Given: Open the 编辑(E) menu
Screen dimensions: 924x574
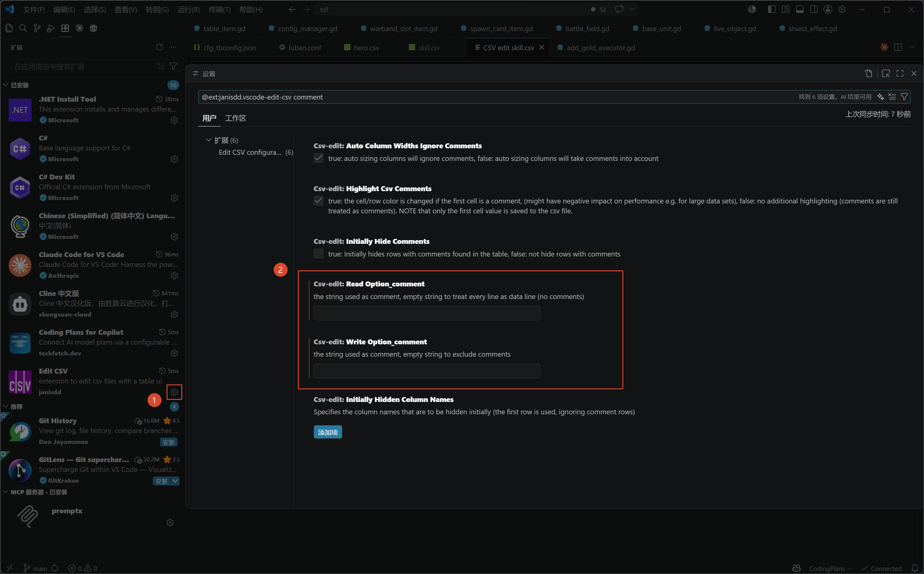Looking at the screenshot, I should (64, 9).
